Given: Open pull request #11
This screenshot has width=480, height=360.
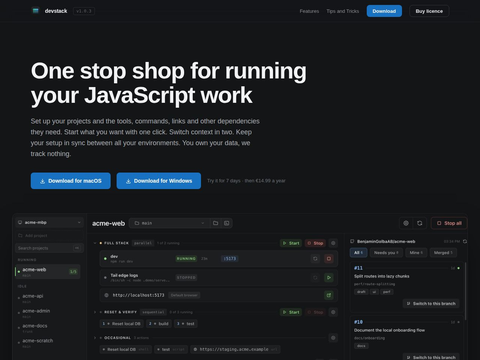Looking at the screenshot, I should pos(406,286).
